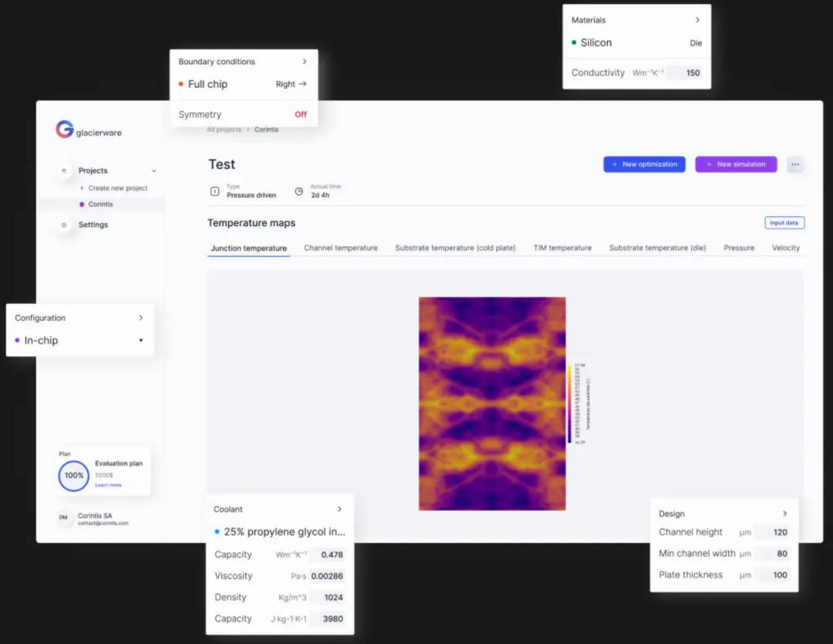The image size is (833, 644).
Task: Click the temperature color scale legend
Action: click(570, 404)
